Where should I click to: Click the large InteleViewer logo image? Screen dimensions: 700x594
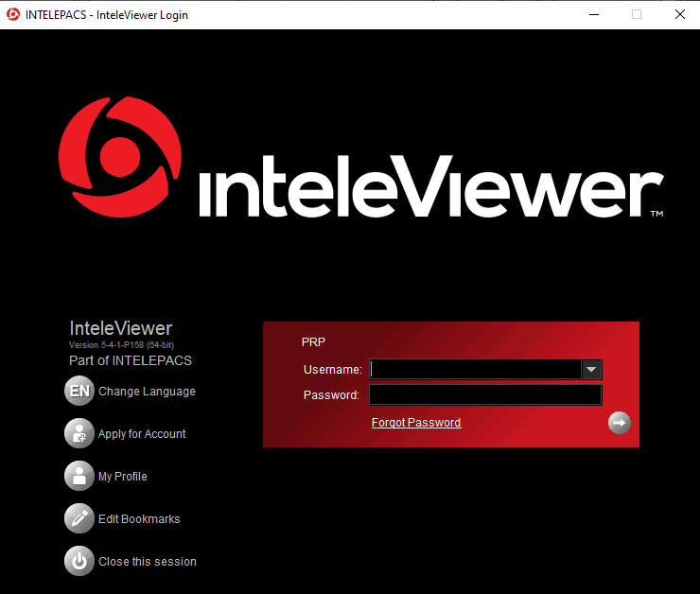(360, 157)
